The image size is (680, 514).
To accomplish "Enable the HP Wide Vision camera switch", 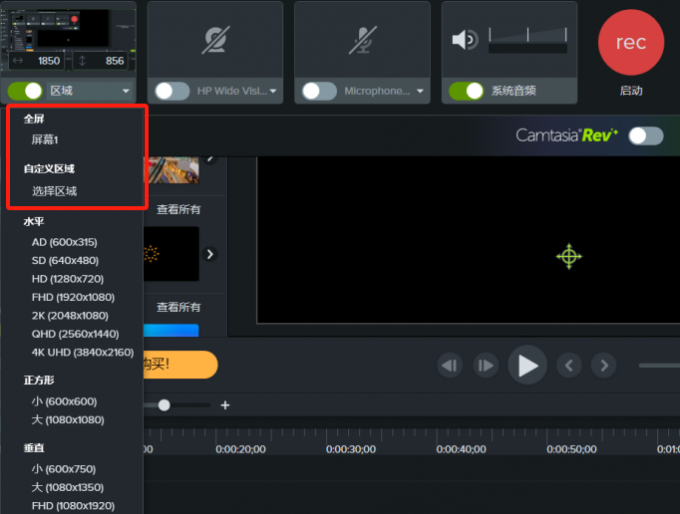I will (172, 91).
